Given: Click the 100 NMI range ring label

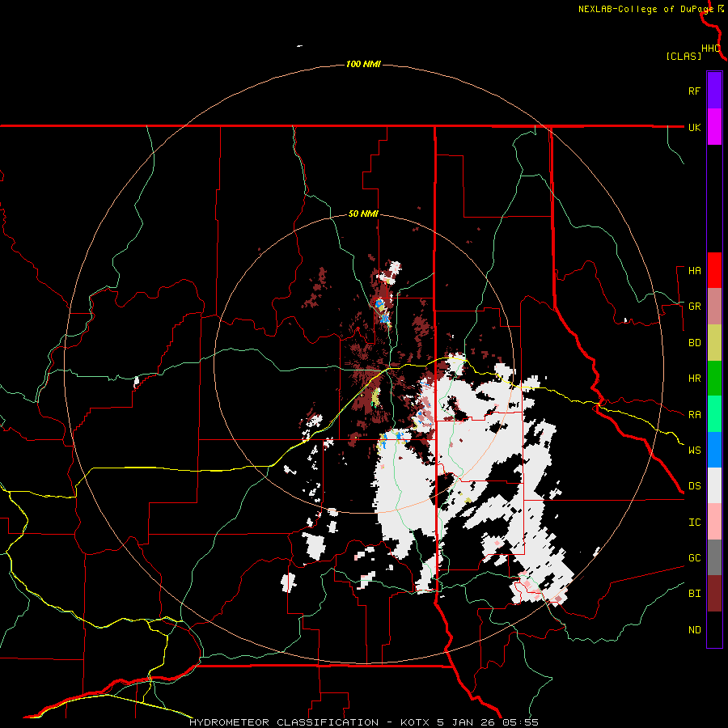Looking at the screenshot, I should [363, 64].
